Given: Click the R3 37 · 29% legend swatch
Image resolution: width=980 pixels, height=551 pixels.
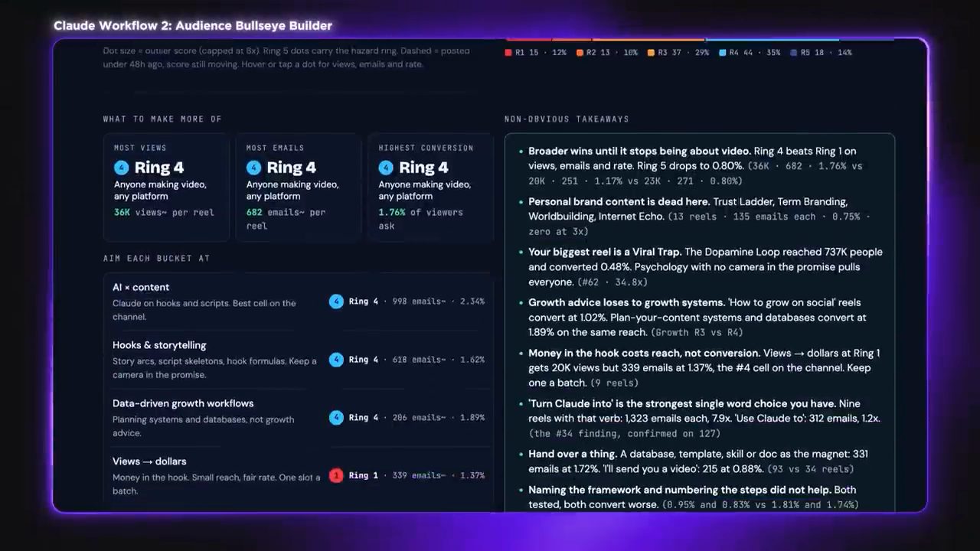Looking at the screenshot, I should [x=652, y=53].
